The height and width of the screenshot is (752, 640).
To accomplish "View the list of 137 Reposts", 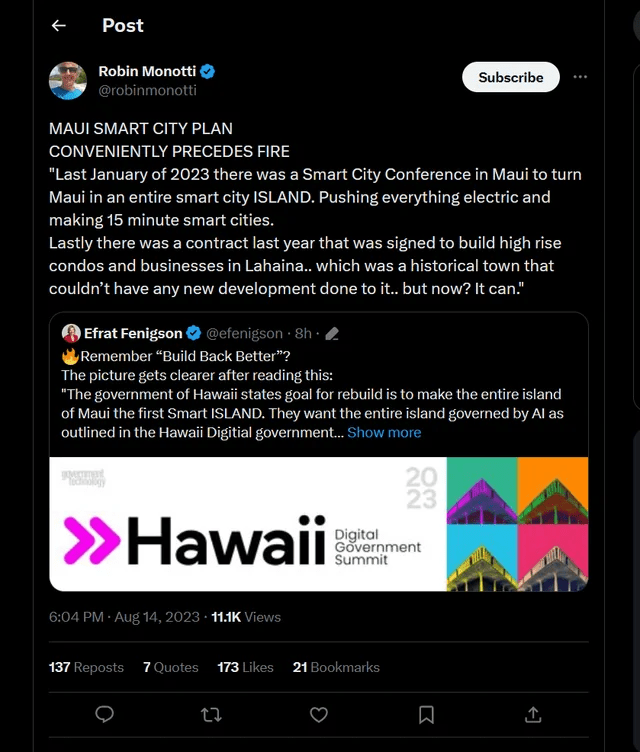I will 86,667.
